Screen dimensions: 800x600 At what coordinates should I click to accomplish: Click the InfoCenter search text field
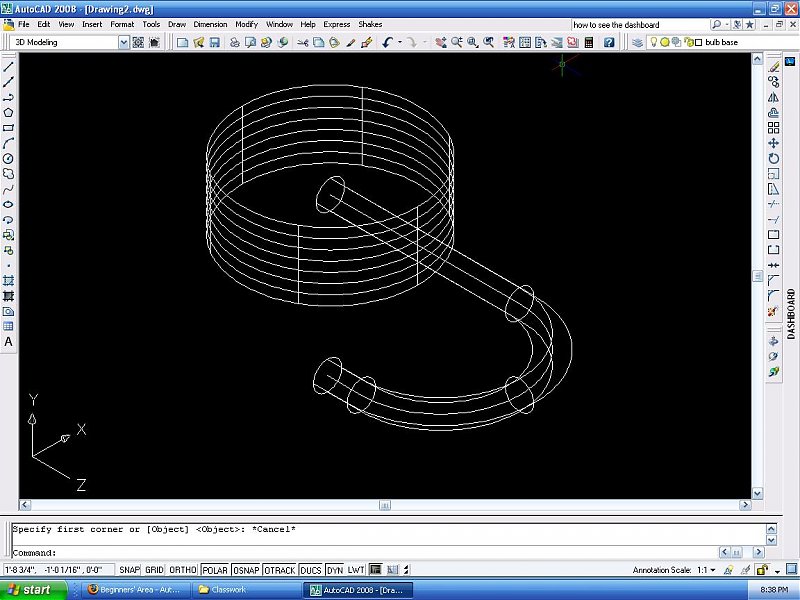[x=640, y=24]
